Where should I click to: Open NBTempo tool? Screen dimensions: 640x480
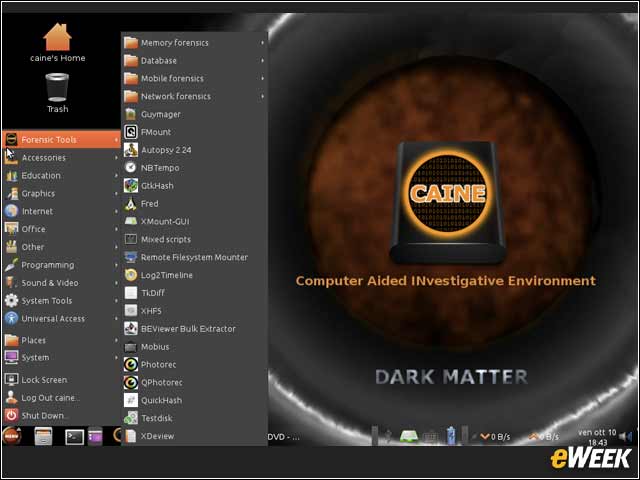point(194,168)
